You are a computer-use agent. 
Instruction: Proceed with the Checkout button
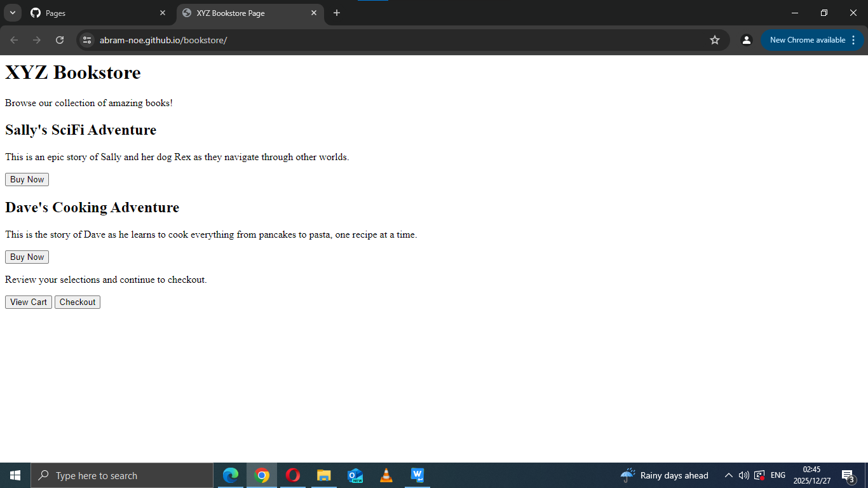[78, 302]
